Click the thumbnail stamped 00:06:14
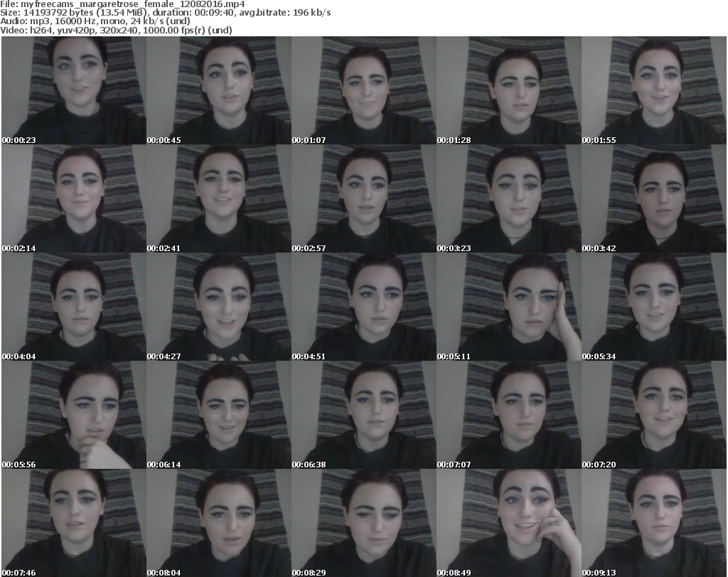The width and height of the screenshot is (728, 577). pos(219,415)
